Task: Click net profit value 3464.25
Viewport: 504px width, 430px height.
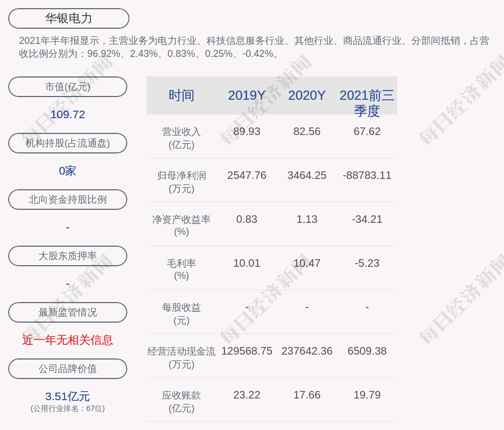Action: (307, 175)
